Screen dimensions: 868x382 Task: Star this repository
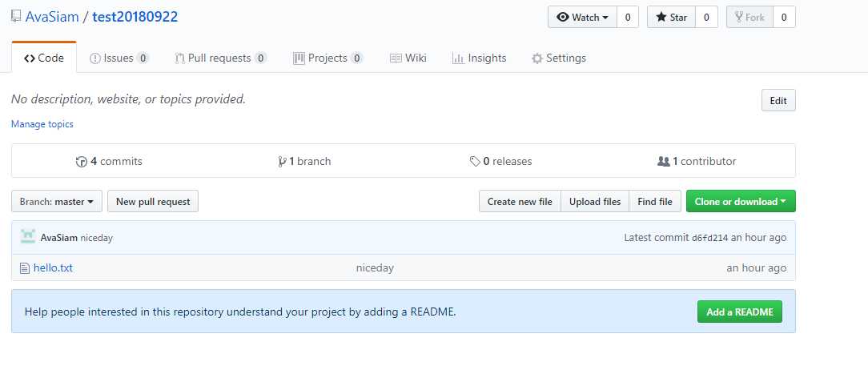coord(671,17)
